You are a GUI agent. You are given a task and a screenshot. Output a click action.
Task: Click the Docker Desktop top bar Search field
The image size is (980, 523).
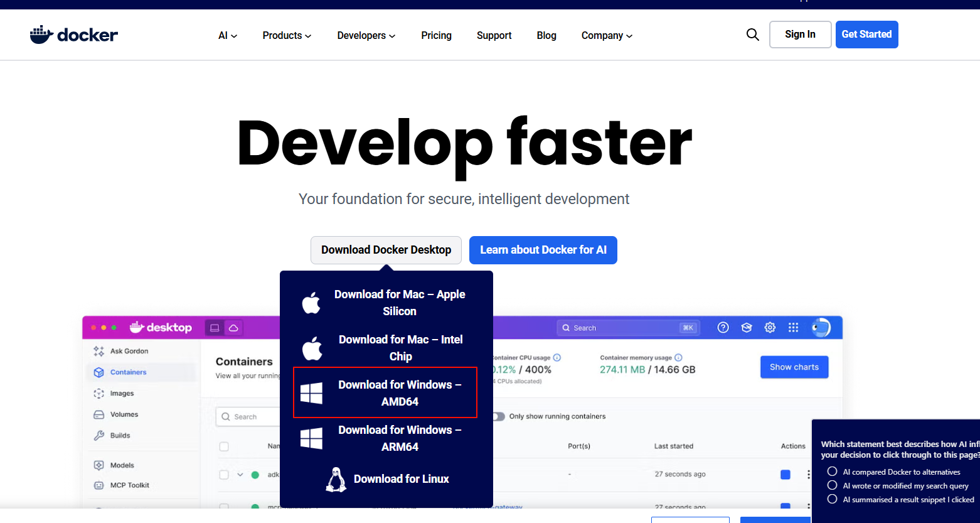click(x=628, y=328)
